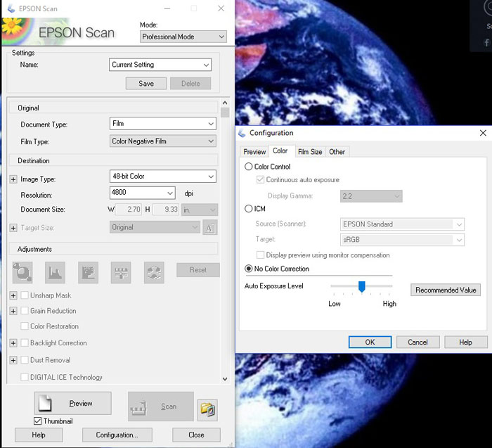
Task: Open the Film Type dropdown
Action: coord(163,141)
